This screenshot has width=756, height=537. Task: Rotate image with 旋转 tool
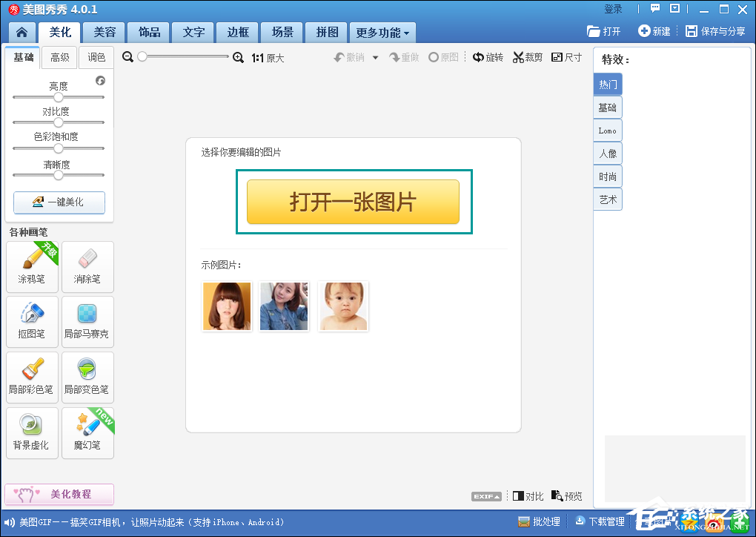point(488,57)
